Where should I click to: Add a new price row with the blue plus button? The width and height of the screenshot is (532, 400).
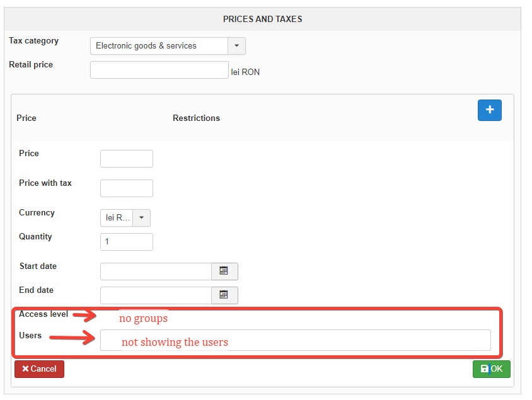pyautogui.click(x=489, y=110)
